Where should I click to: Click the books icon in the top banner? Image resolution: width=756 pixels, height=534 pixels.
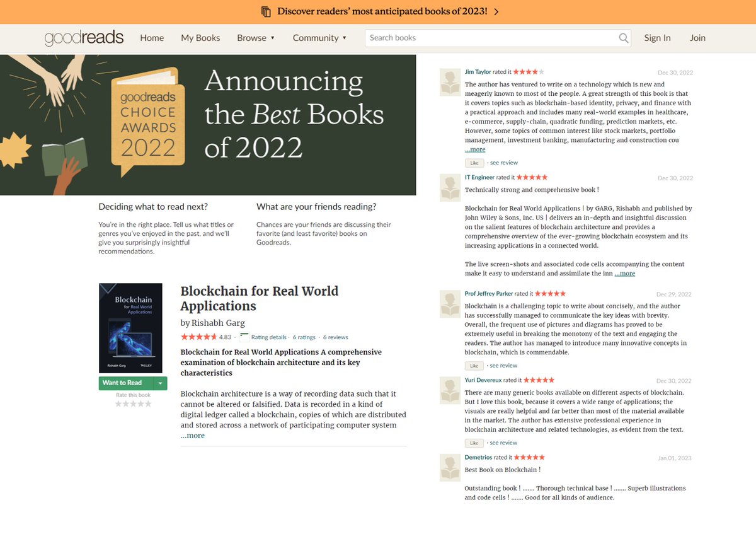[266, 11]
